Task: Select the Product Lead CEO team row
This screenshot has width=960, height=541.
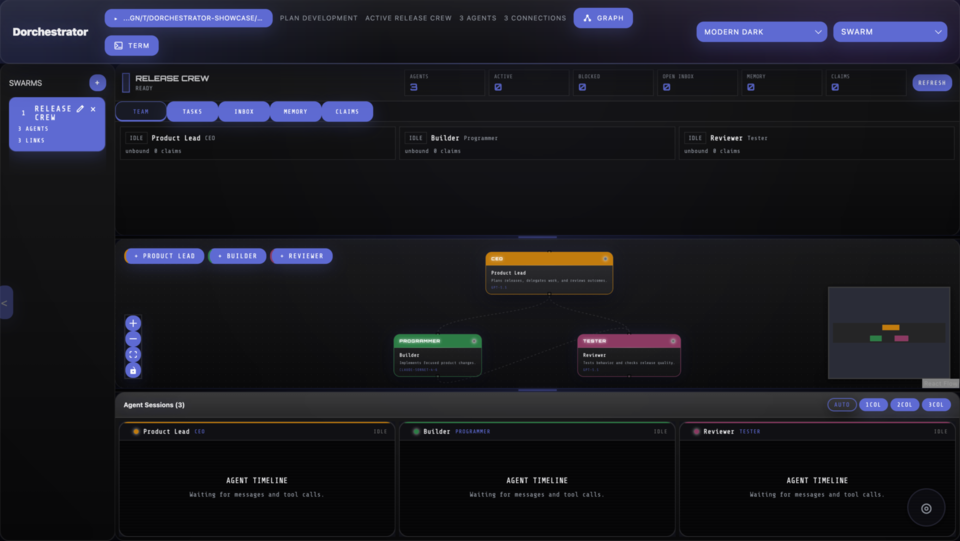Action: click(258, 143)
